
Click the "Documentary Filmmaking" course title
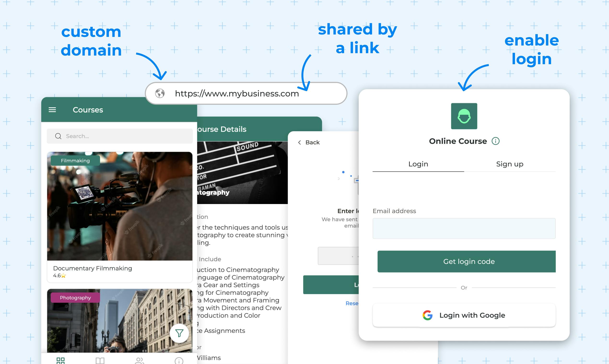(x=93, y=268)
